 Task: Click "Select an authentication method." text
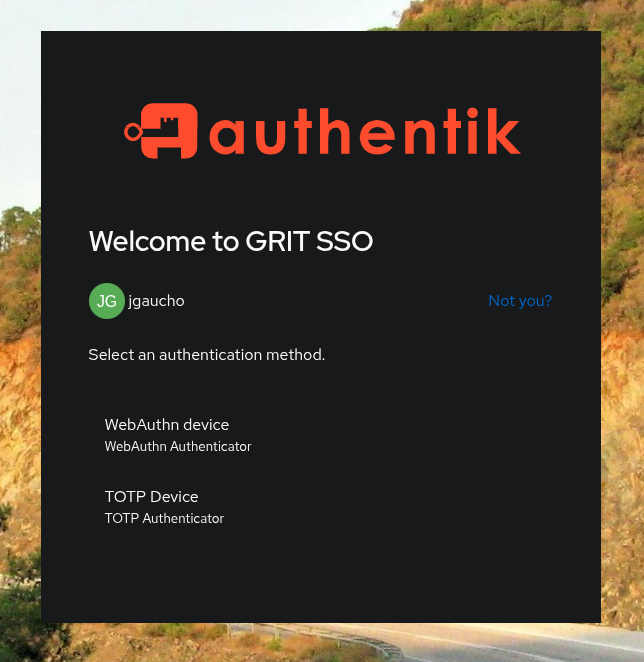[x=207, y=355]
